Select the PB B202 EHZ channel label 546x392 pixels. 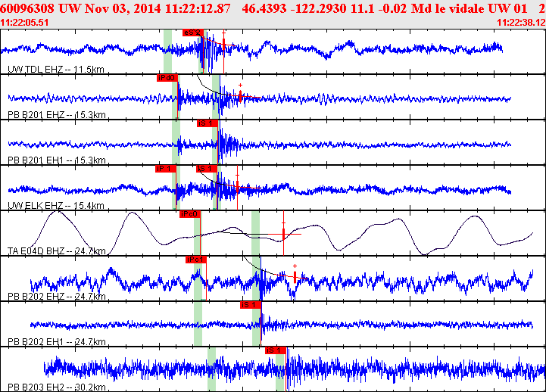pos(55,297)
